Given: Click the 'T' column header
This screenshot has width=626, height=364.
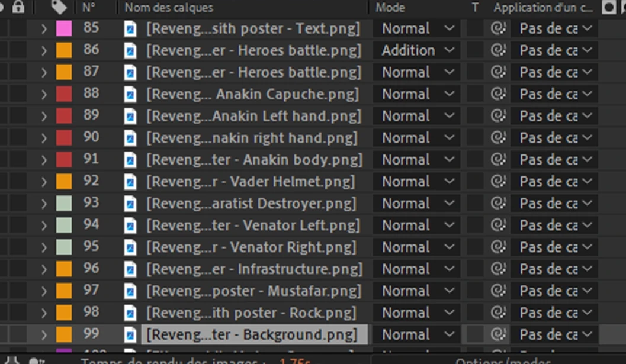Looking at the screenshot, I should pos(475,7).
